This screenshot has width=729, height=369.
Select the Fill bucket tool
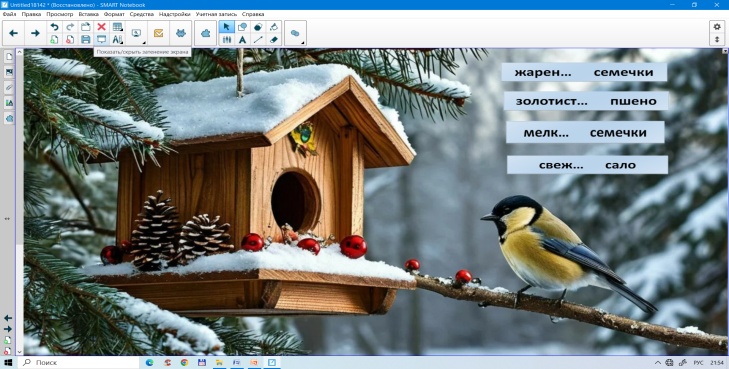[273, 27]
